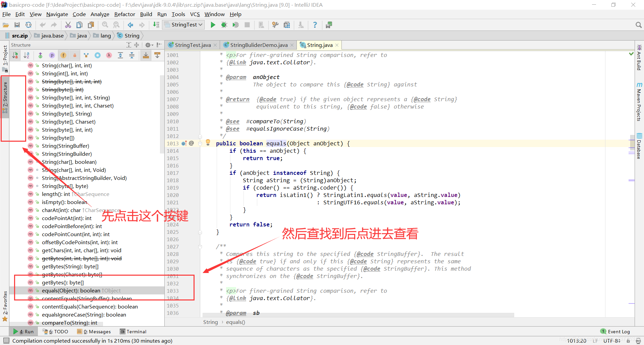Start debugging with the bug icon
Image resolution: width=644 pixels, height=345 pixels.
coord(224,25)
